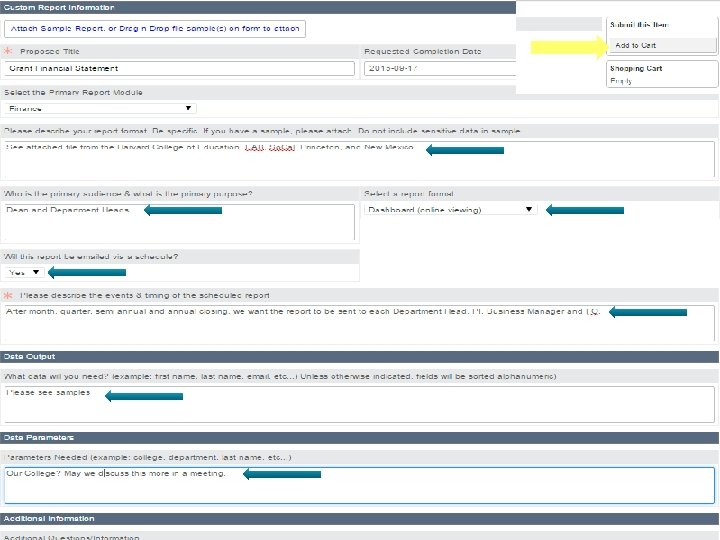
Task: Click the events and timing text area
Action: (x=360, y=323)
